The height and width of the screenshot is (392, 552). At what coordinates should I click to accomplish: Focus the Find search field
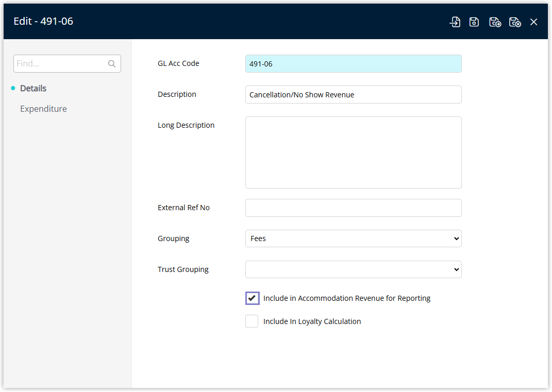click(x=67, y=64)
